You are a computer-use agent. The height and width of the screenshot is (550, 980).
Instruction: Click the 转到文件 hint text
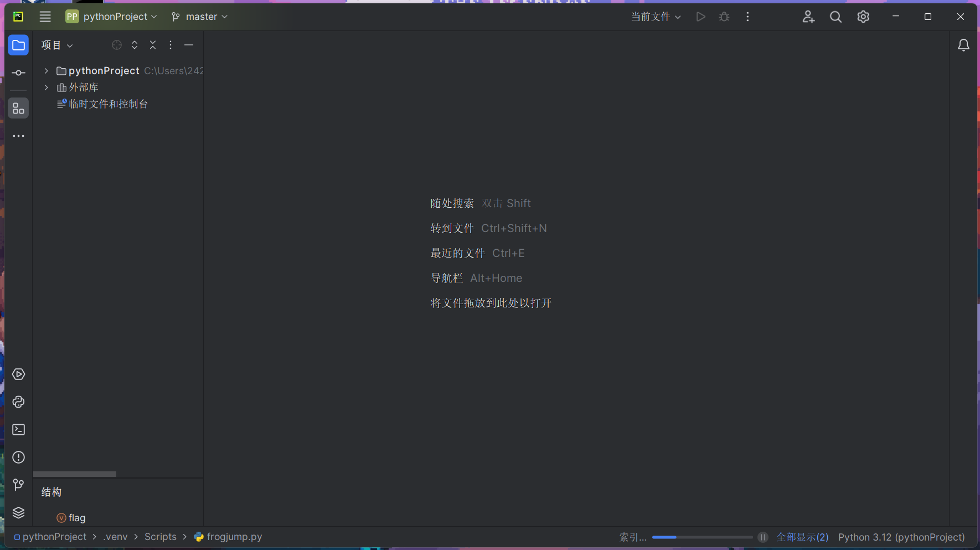coord(452,228)
